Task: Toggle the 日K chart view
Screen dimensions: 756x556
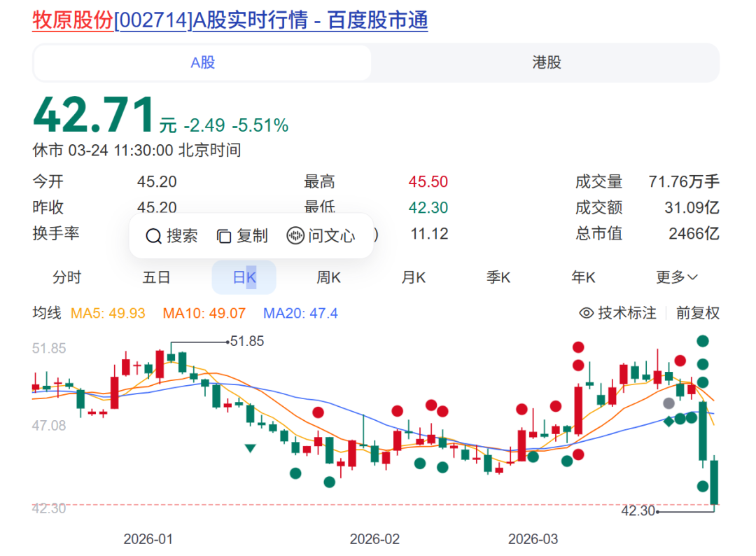Action: [x=244, y=277]
